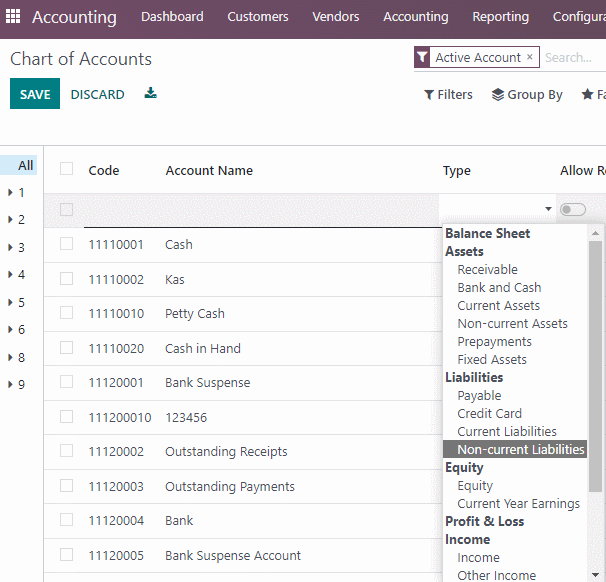Toggle Allow Reconciliation on the new row
Image resolution: width=606 pixels, height=582 pixels.
click(573, 209)
